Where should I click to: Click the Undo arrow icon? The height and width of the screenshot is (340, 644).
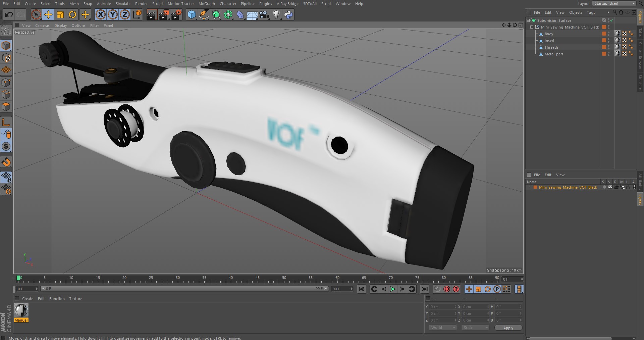(9, 14)
